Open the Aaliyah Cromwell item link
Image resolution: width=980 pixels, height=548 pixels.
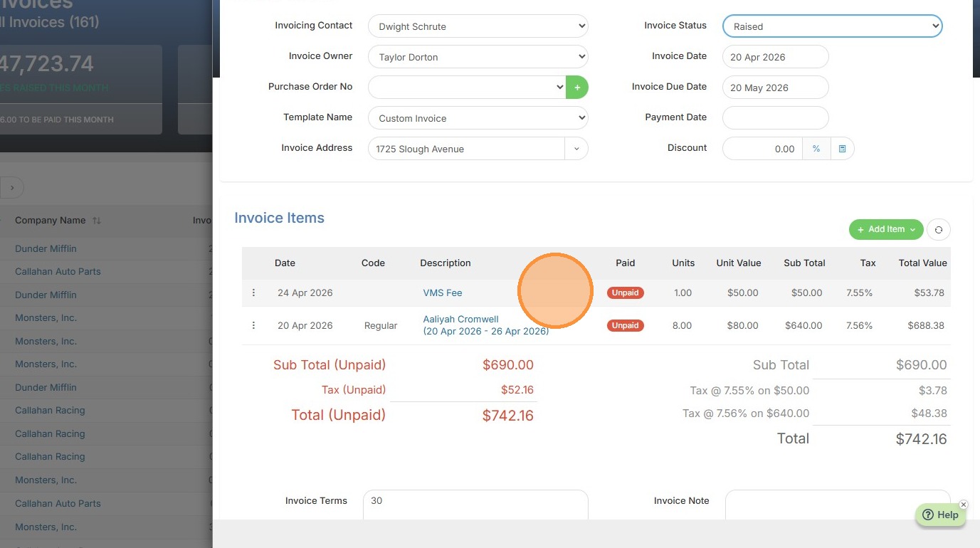click(x=486, y=325)
